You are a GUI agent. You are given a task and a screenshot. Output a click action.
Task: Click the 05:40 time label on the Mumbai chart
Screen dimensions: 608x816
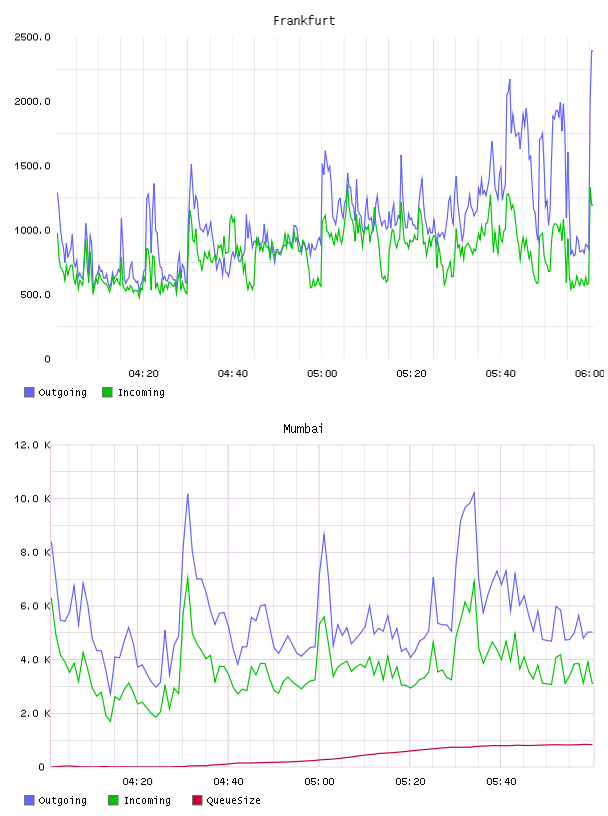coord(501,782)
